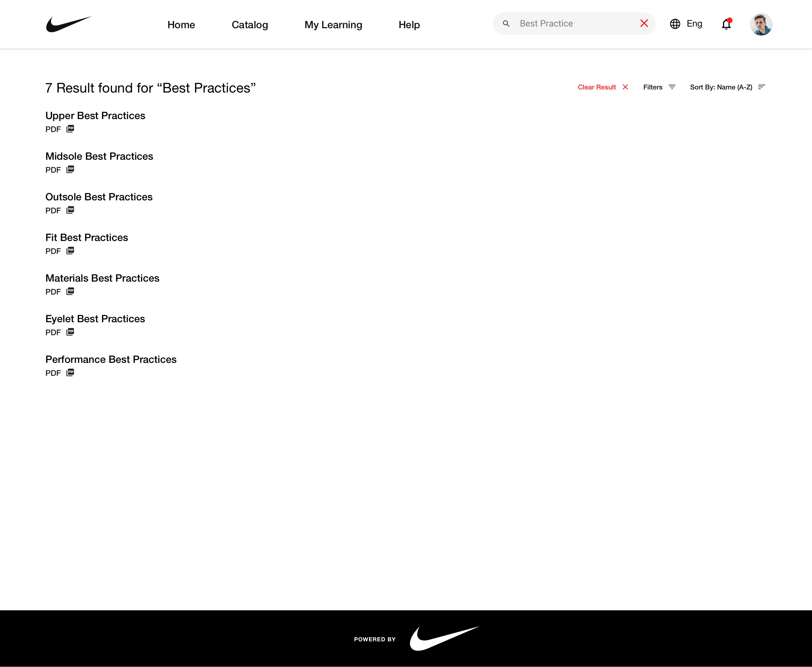Click into the Best Practice search field
812x667 pixels.
tap(574, 24)
